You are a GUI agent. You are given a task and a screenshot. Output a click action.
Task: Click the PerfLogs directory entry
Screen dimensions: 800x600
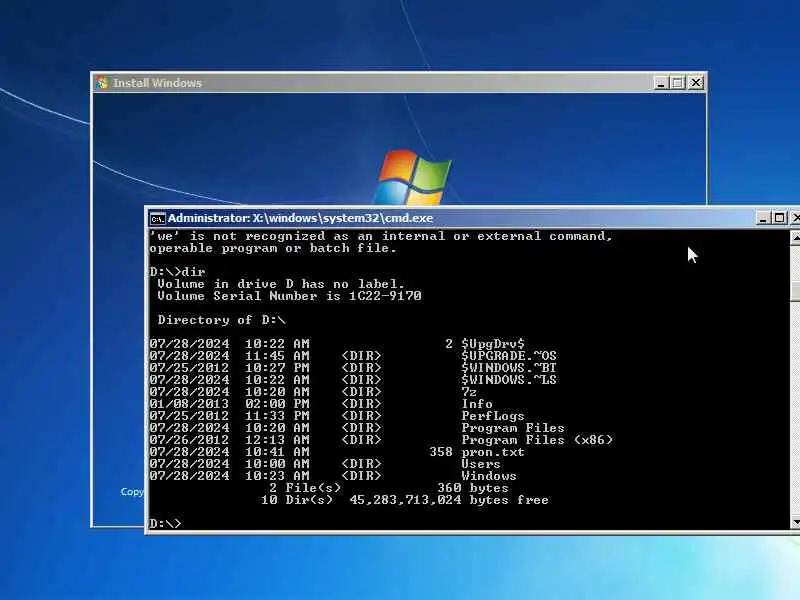pos(493,416)
